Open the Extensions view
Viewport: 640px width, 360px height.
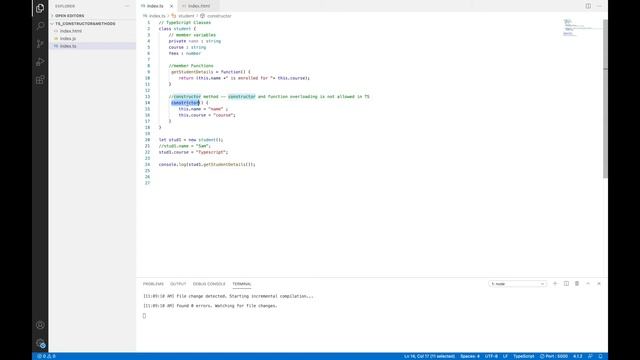(x=40, y=80)
